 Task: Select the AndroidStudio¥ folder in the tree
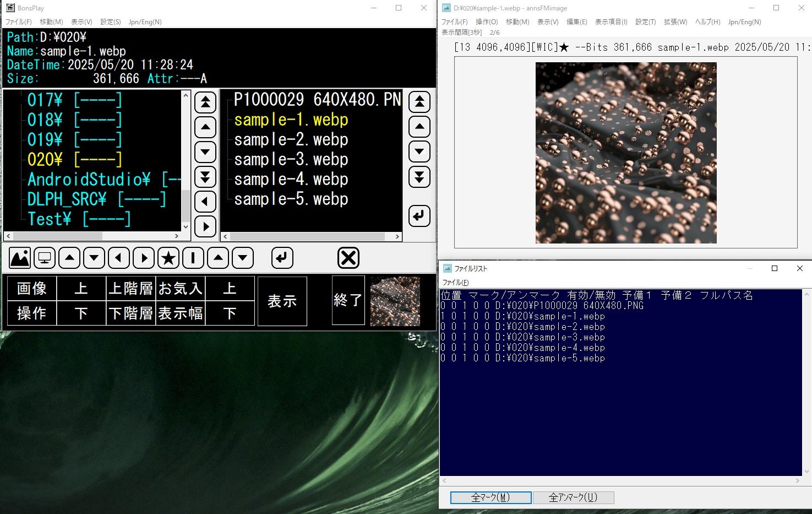[x=89, y=180]
